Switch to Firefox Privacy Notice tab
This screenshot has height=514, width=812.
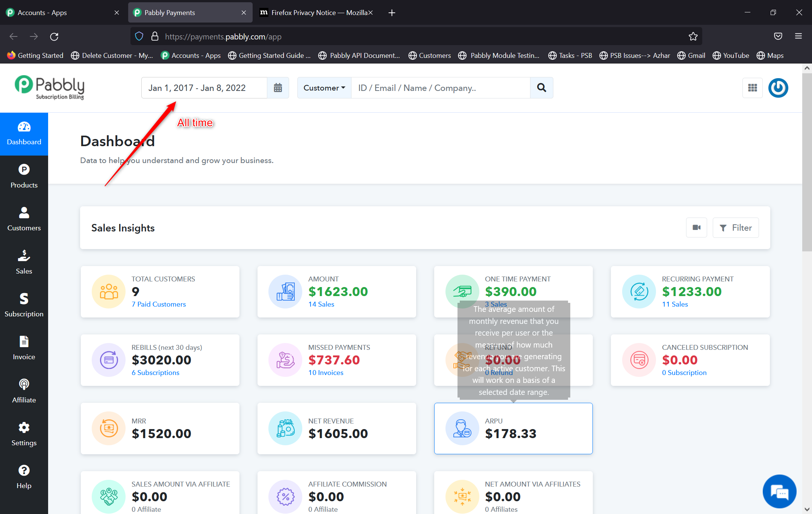coord(316,13)
